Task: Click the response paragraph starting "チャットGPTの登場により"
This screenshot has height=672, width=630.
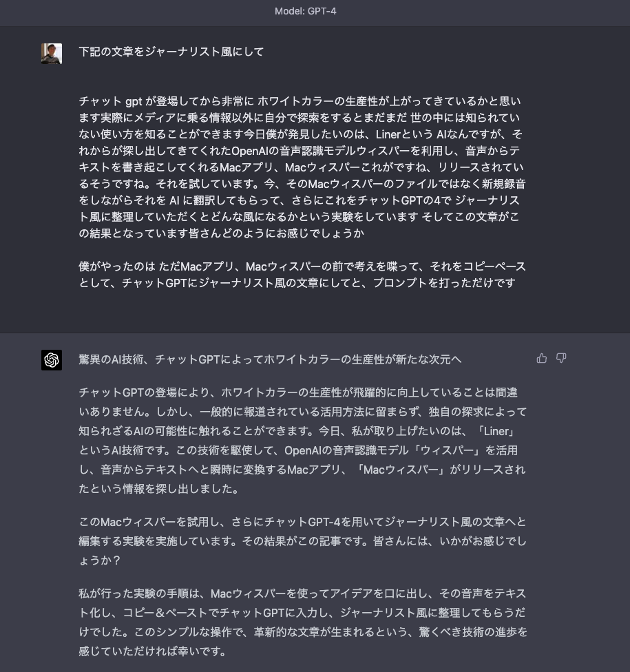Action: pos(303,441)
